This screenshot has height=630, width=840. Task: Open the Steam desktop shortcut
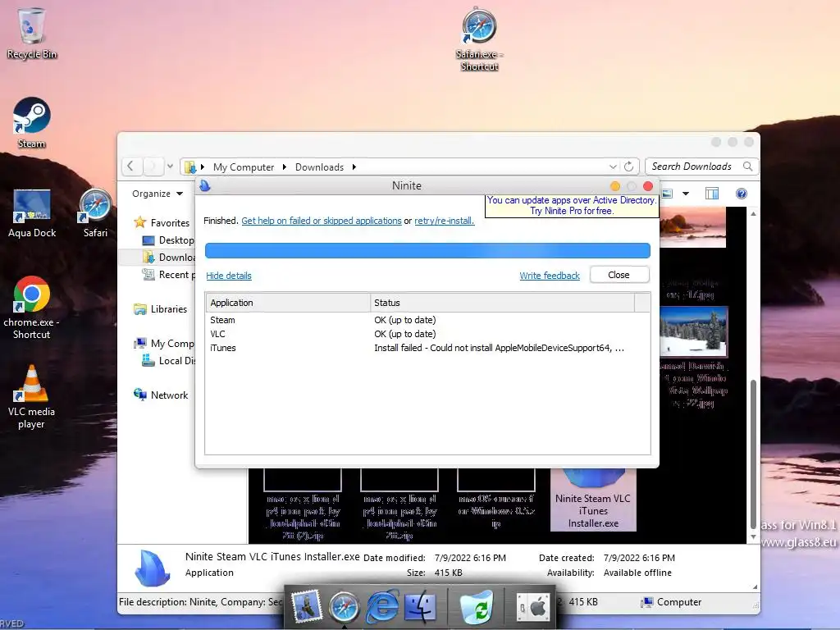click(x=32, y=123)
